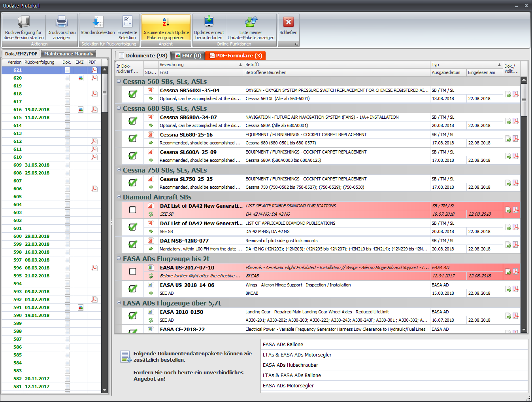Open PDF-Formulare (3) tab
This screenshot has height=402, width=532.
point(236,55)
